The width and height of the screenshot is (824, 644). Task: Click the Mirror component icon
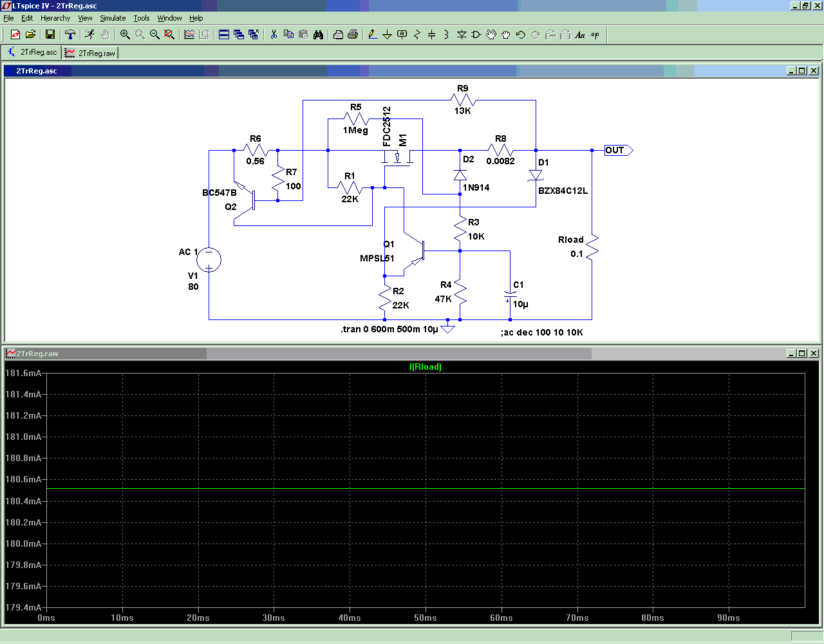(565, 34)
